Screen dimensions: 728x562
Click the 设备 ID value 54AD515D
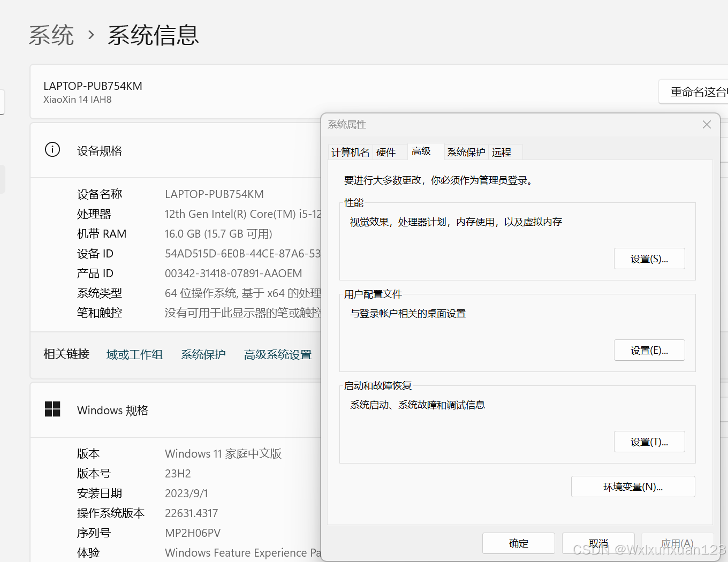click(x=243, y=254)
